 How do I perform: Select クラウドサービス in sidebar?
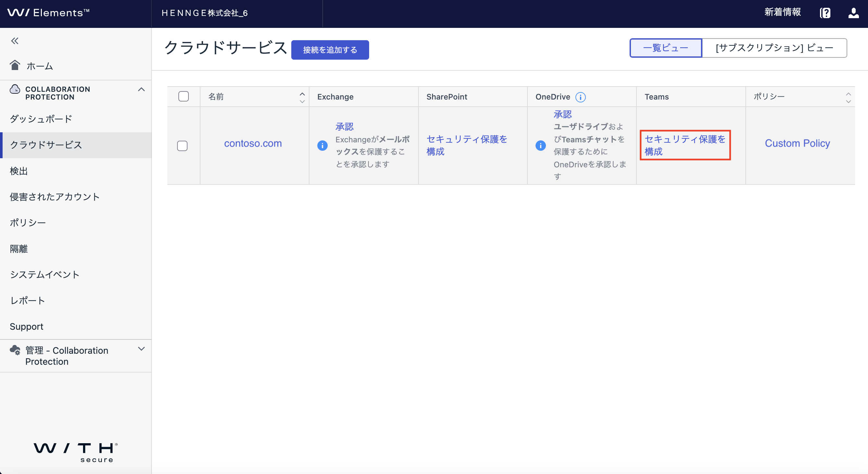point(76,145)
